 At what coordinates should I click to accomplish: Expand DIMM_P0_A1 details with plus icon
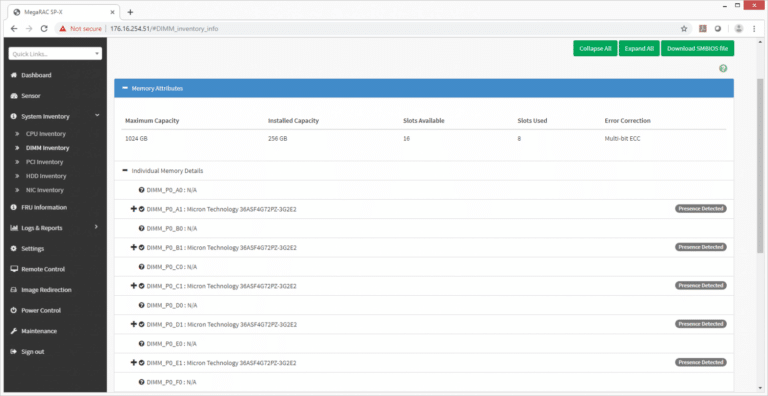click(133, 209)
